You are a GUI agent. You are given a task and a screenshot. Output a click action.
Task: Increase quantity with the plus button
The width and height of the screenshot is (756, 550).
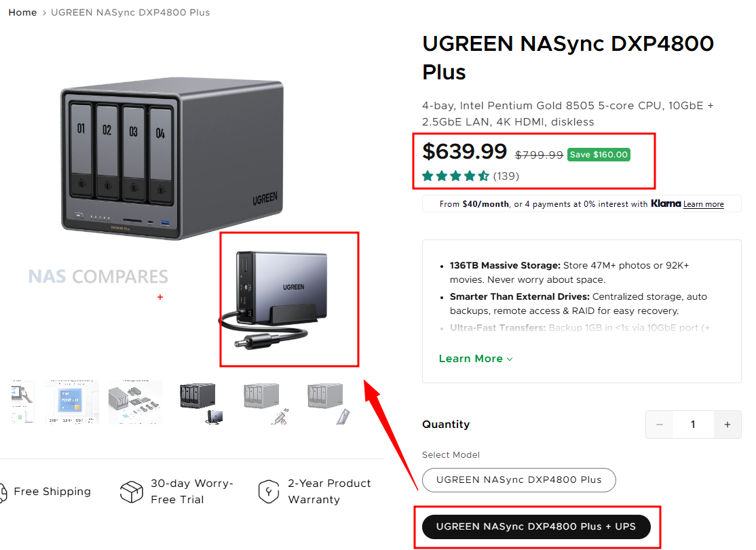pyautogui.click(x=727, y=425)
